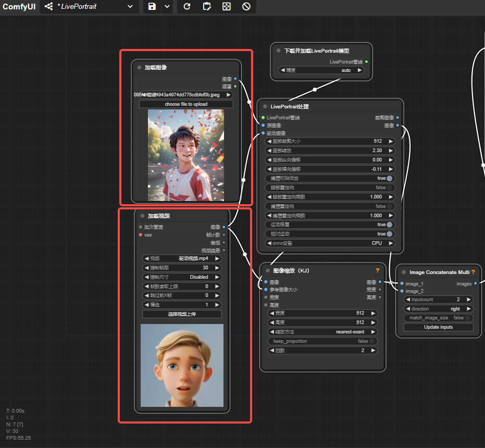Toggle the 嘴唇初始闭合 switch
The width and height of the screenshot is (485, 448).
pos(390,178)
